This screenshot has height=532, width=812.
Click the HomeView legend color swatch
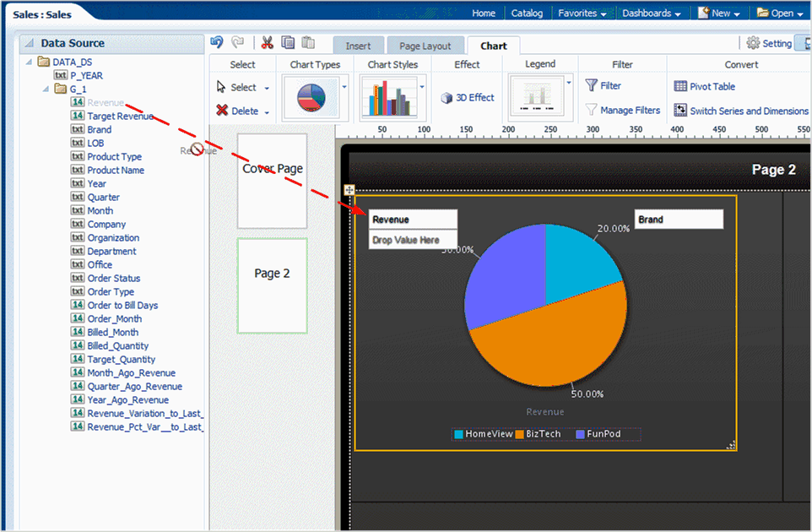pos(458,434)
